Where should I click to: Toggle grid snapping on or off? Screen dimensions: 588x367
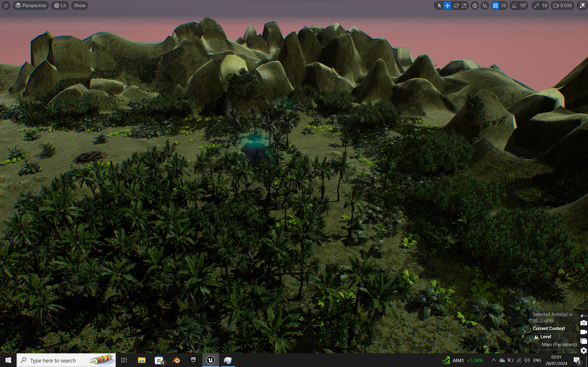(495, 5)
